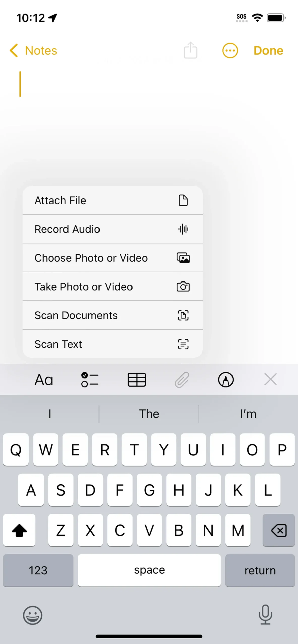Tap the J key
The image size is (298, 644).
(208, 490)
